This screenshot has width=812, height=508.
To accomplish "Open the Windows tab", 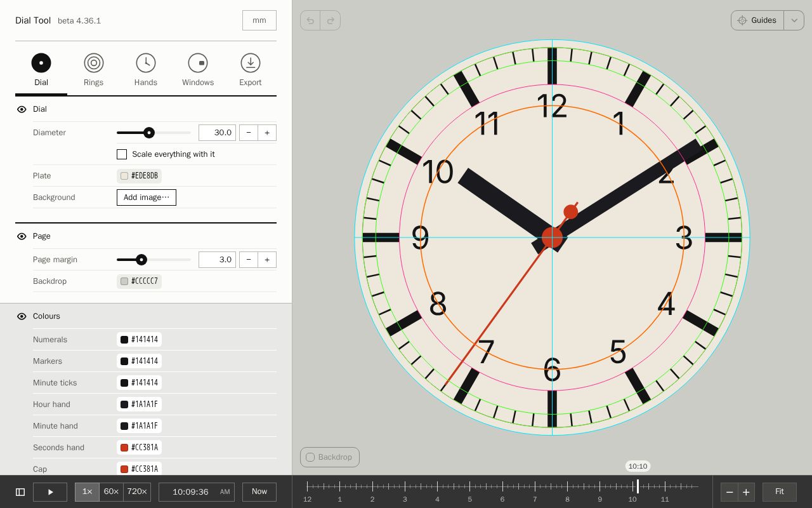I will 198,70.
